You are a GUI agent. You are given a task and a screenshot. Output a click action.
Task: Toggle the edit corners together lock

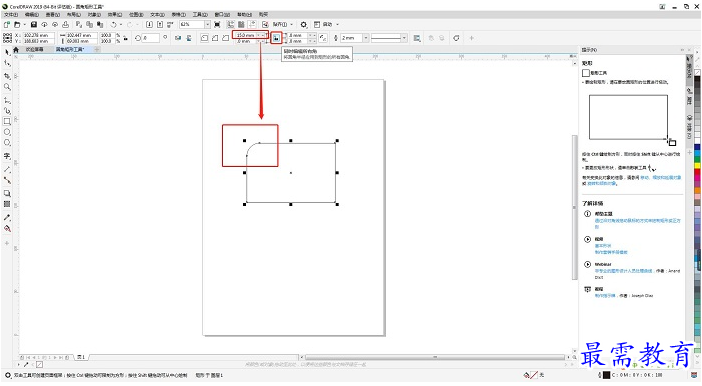[x=276, y=38]
